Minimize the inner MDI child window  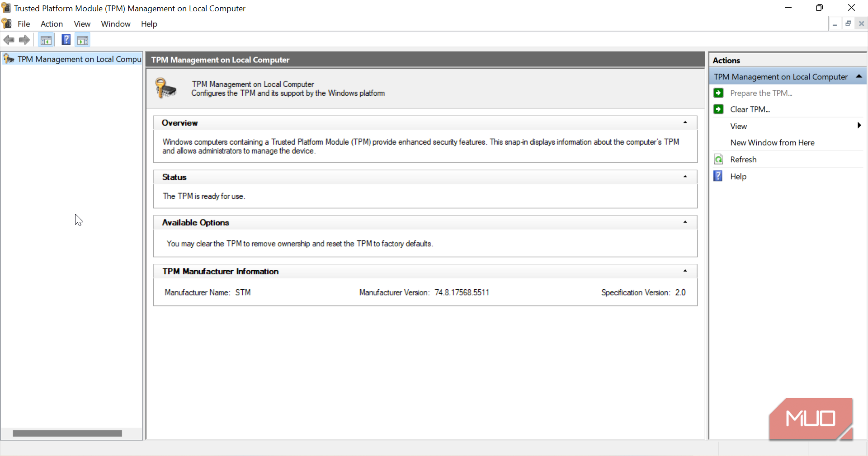[835, 24]
